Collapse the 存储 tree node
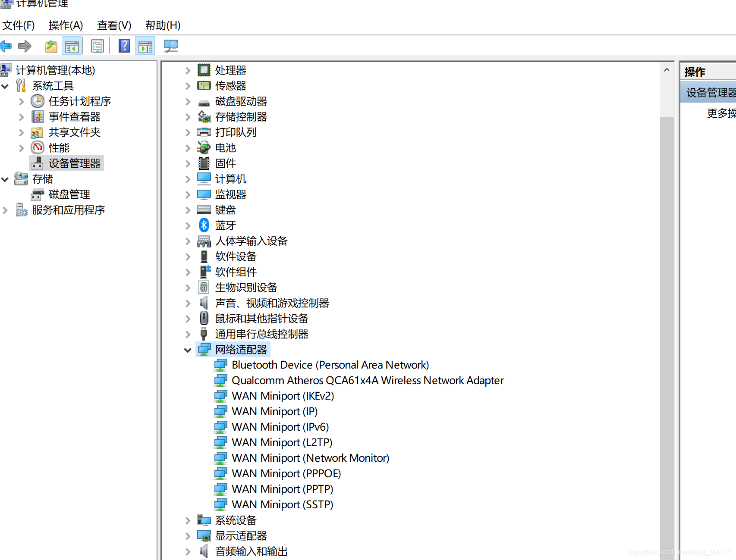This screenshot has height=560, width=736. coord(5,179)
